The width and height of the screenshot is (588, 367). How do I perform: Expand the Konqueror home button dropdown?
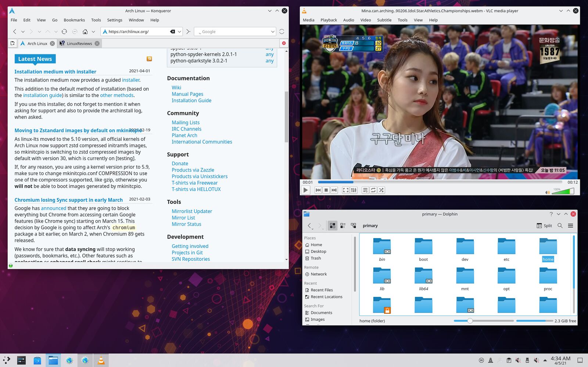click(93, 32)
